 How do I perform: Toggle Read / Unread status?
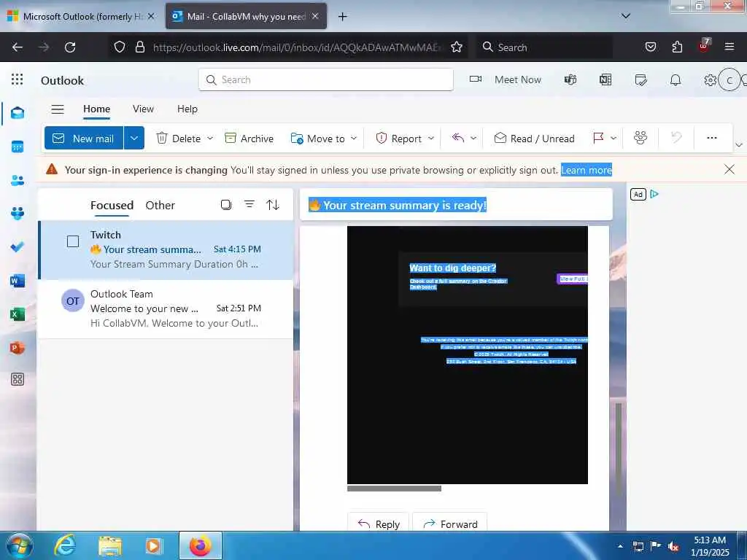pos(534,139)
